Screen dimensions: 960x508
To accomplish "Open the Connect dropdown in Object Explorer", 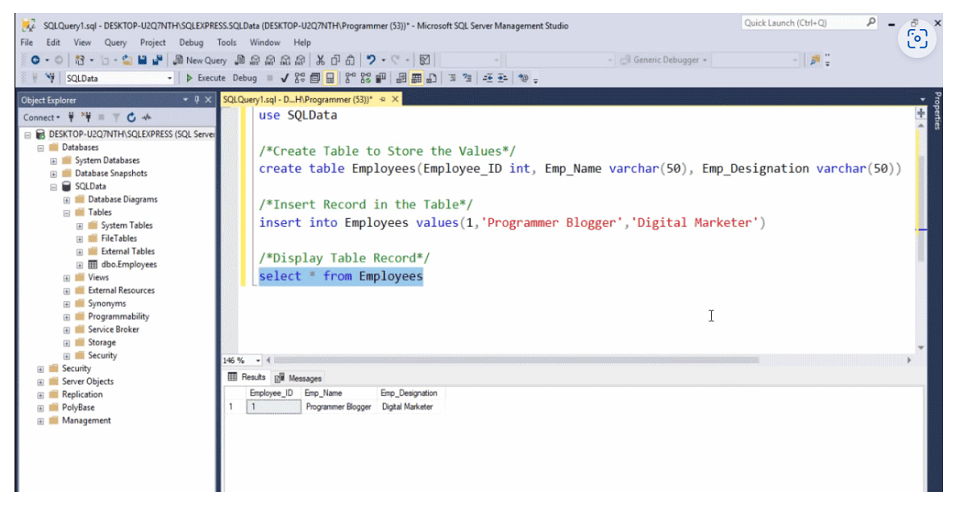I will [42, 118].
